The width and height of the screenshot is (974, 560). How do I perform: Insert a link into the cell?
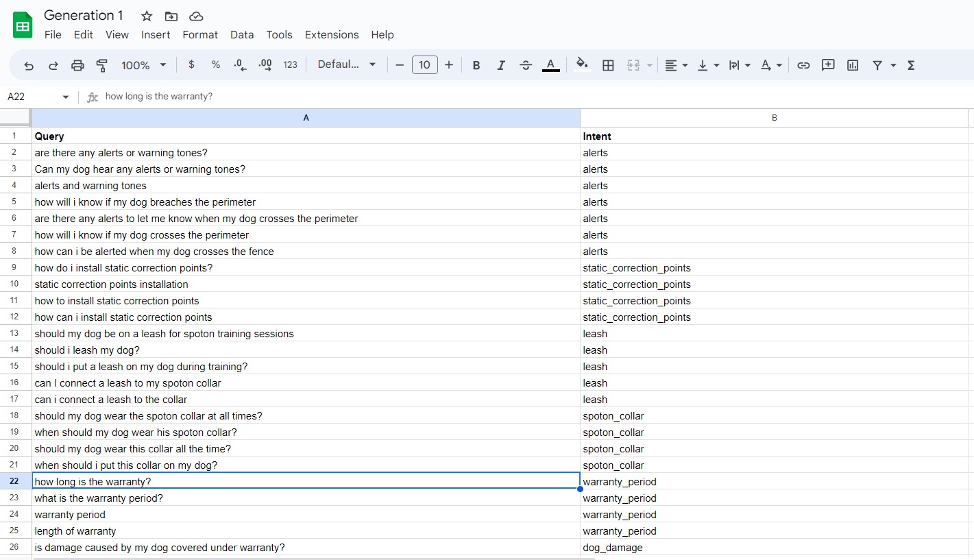tap(803, 64)
